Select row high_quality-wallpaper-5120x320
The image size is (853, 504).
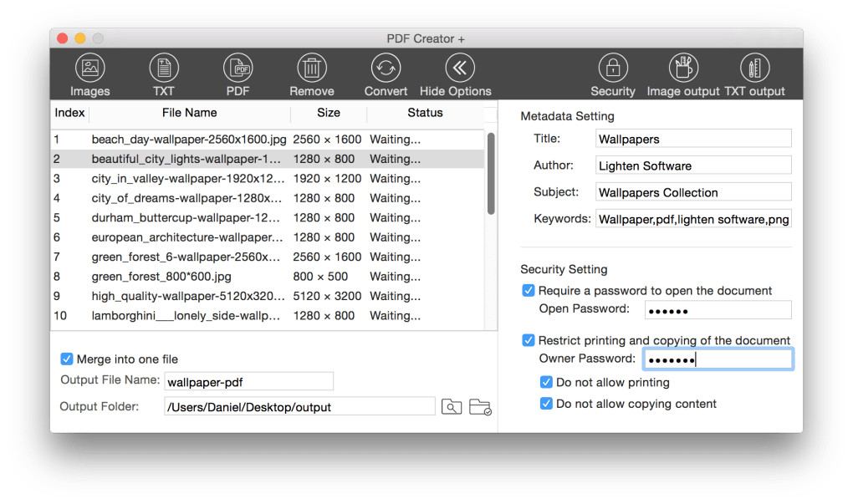(267, 296)
